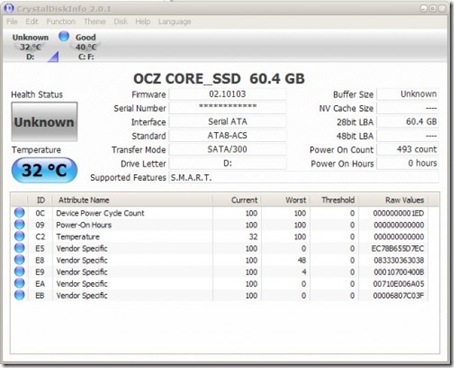Screen dimensions: 454x368
Task: Click status orb for attribute EB
Action: click(x=19, y=295)
